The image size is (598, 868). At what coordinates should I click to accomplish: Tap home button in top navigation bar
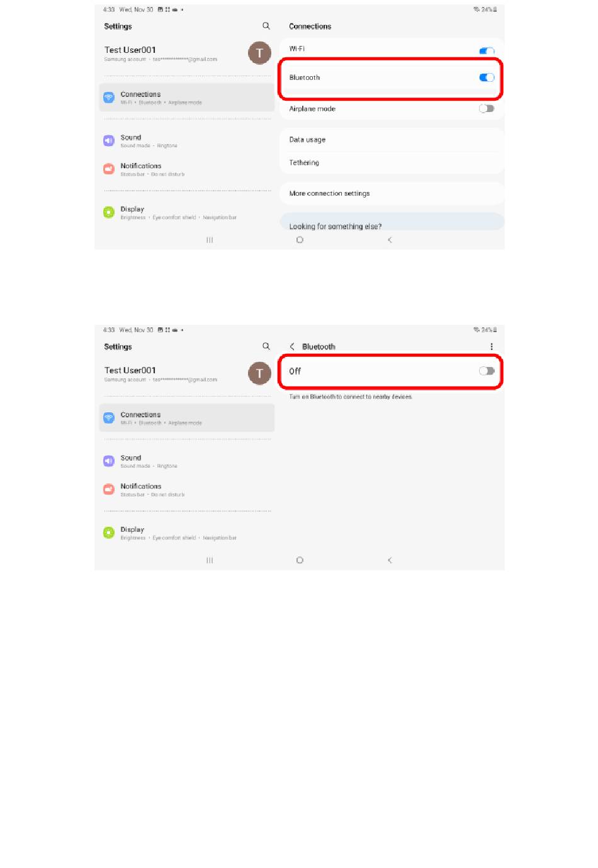[300, 240]
